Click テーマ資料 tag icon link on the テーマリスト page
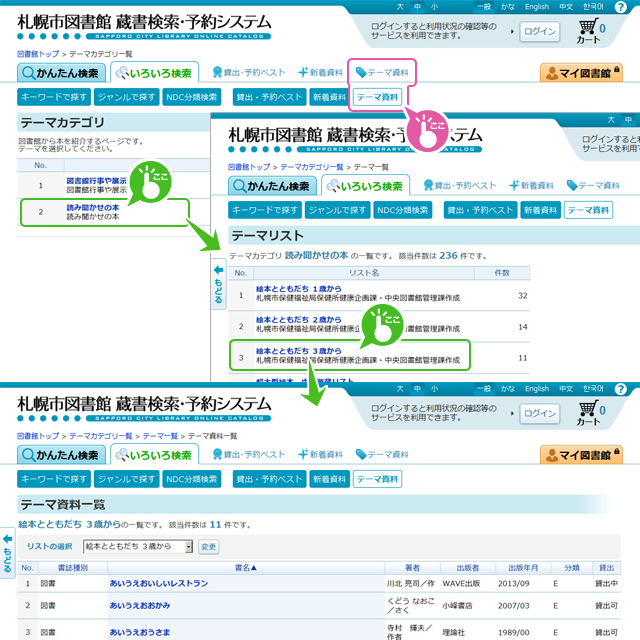Viewport: 640px width, 640px height. tap(593, 186)
